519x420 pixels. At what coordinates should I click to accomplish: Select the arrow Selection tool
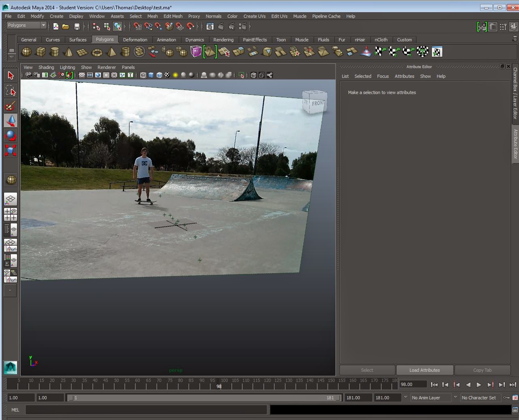[11, 75]
